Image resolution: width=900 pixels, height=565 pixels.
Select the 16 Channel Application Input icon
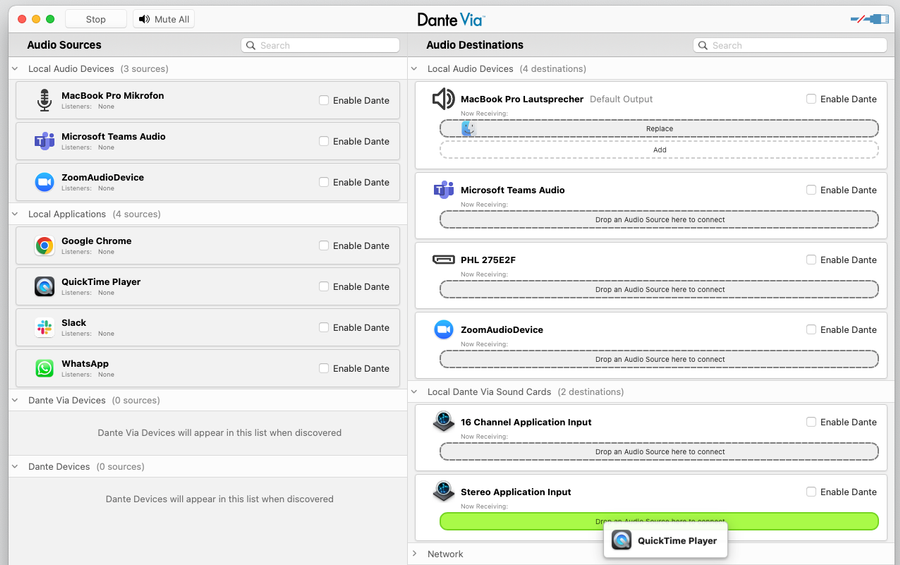[x=443, y=421]
